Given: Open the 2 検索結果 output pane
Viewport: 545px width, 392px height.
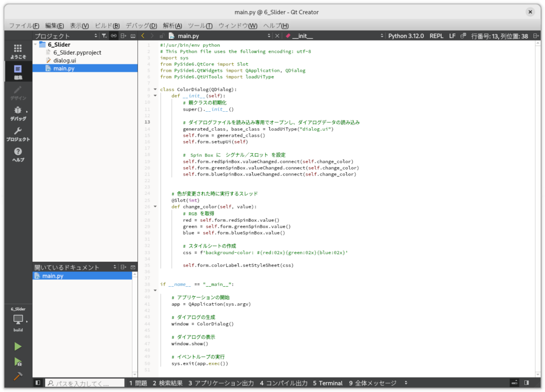Looking at the screenshot, I should [x=168, y=382].
